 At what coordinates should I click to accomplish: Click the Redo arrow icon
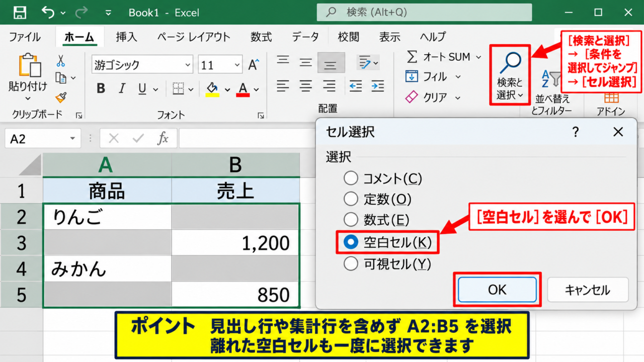82,13
